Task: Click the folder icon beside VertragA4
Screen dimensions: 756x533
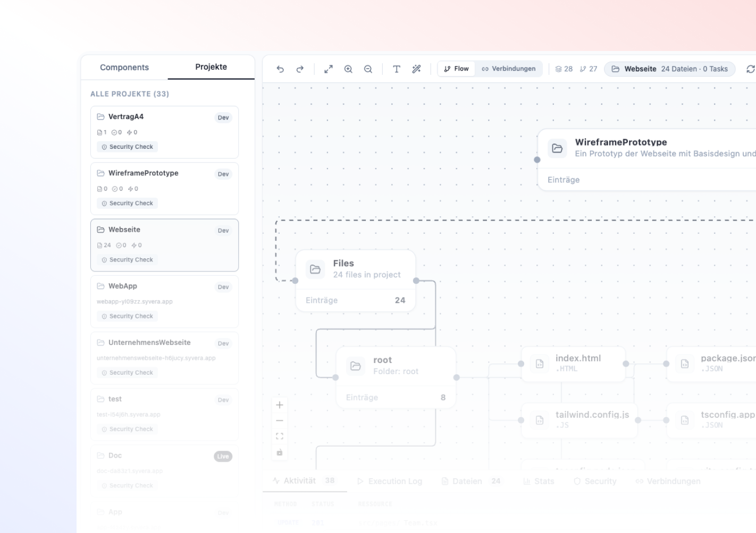Action: [x=100, y=116]
